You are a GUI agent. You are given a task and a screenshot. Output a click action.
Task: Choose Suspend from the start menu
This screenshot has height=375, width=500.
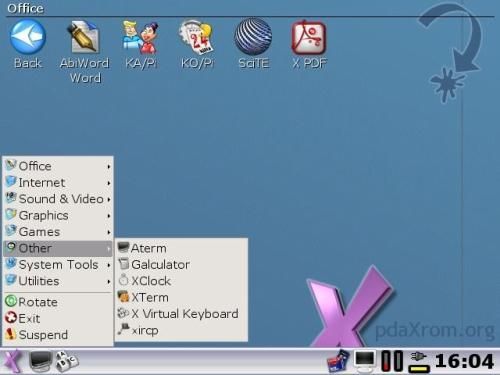coord(58,335)
